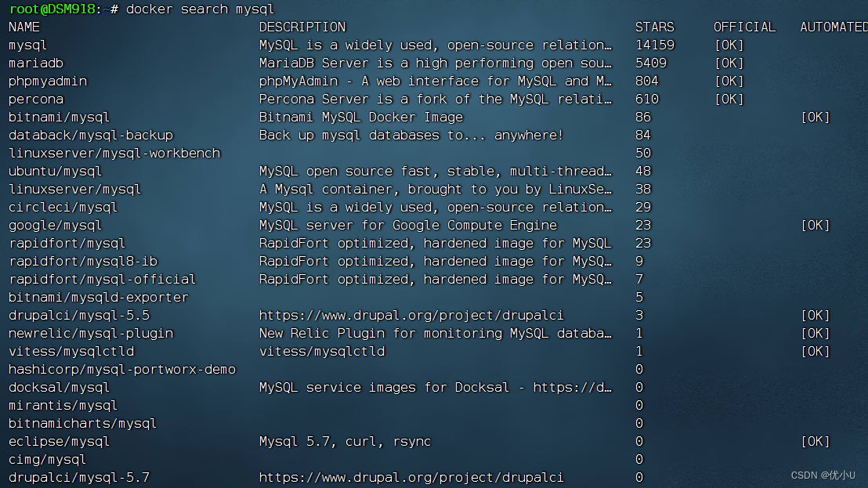868x488 pixels.
Task: Click the 'mariadb' image name
Action: tap(36, 63)
